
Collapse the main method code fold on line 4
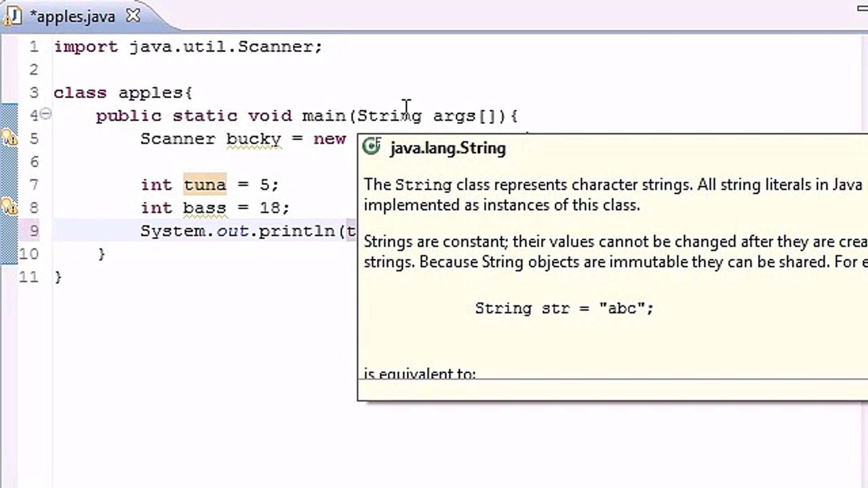45,115
